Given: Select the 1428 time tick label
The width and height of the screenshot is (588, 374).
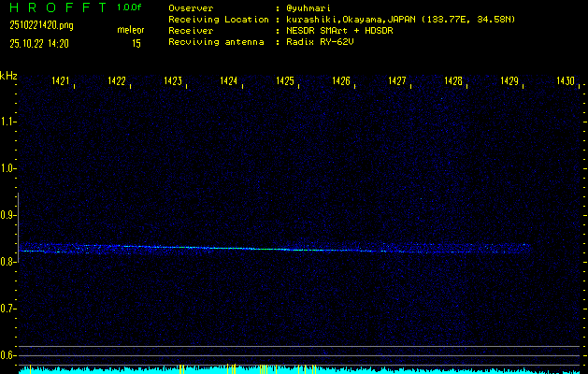Looking at the screenshot, I should 453,82.
